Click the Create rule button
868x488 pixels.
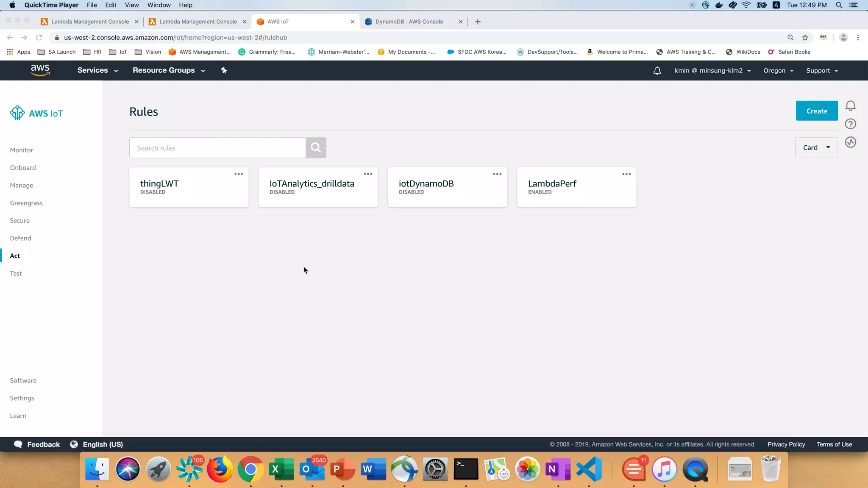pyautogui.click(x=816, y=111)
